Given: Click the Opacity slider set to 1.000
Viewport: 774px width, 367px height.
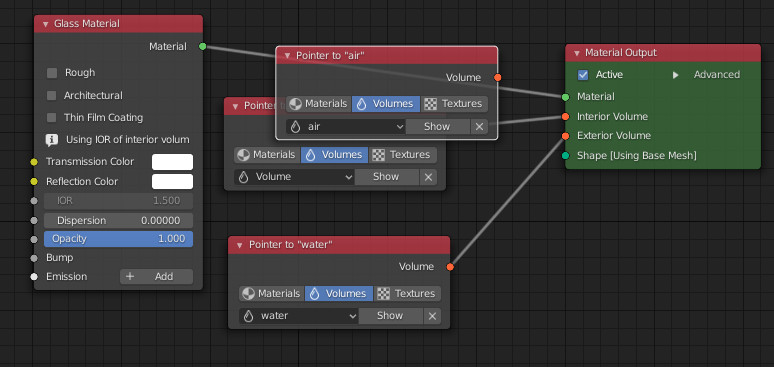Looking at the screenshot, I should point(118,239).
